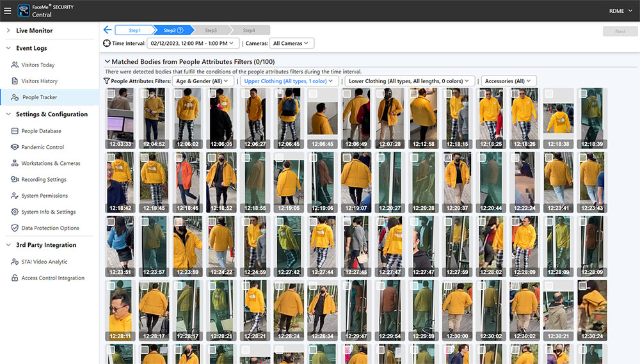Screen dimensions: 640x364
Task: Click the People Database icon
Action: point(15,131)
